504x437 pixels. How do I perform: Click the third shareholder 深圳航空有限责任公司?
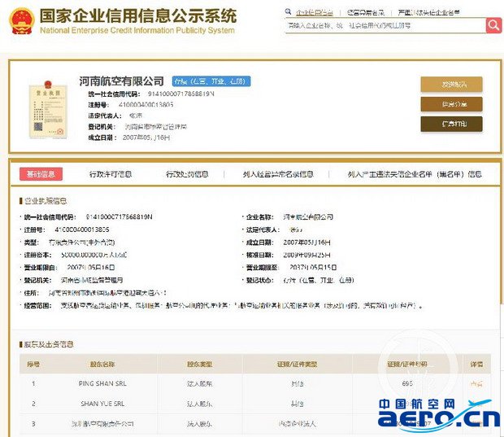tap(102, 424)
